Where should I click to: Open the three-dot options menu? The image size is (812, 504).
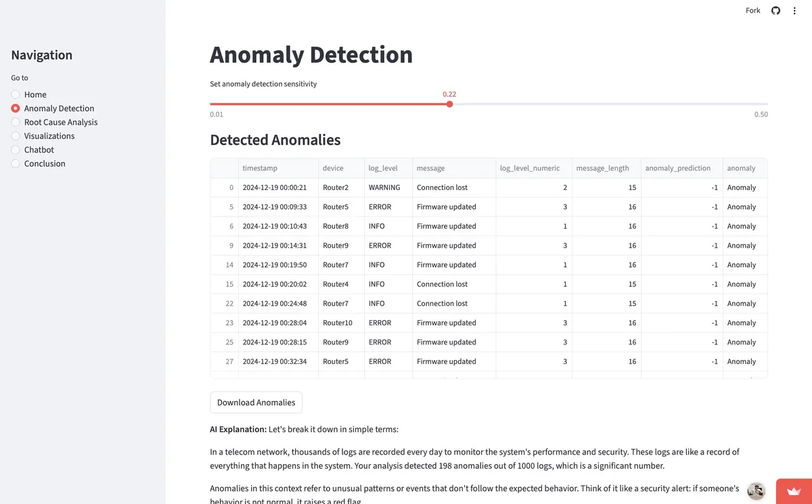(794, 10)
